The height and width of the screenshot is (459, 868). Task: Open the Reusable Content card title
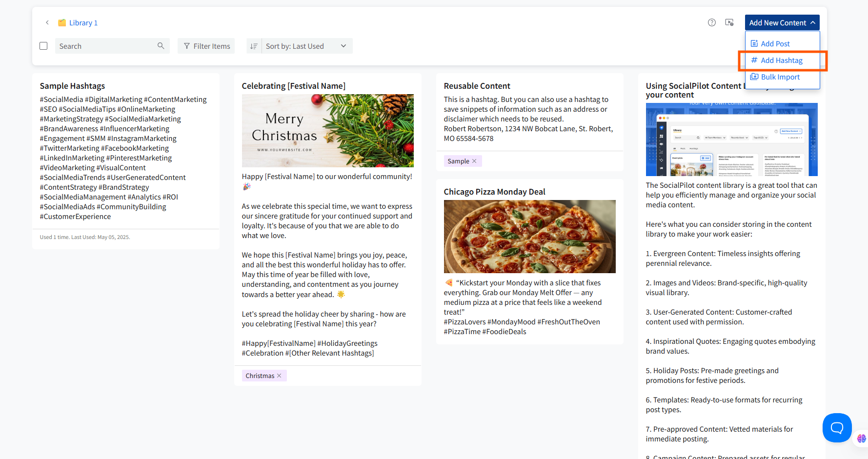pos(477,86)
